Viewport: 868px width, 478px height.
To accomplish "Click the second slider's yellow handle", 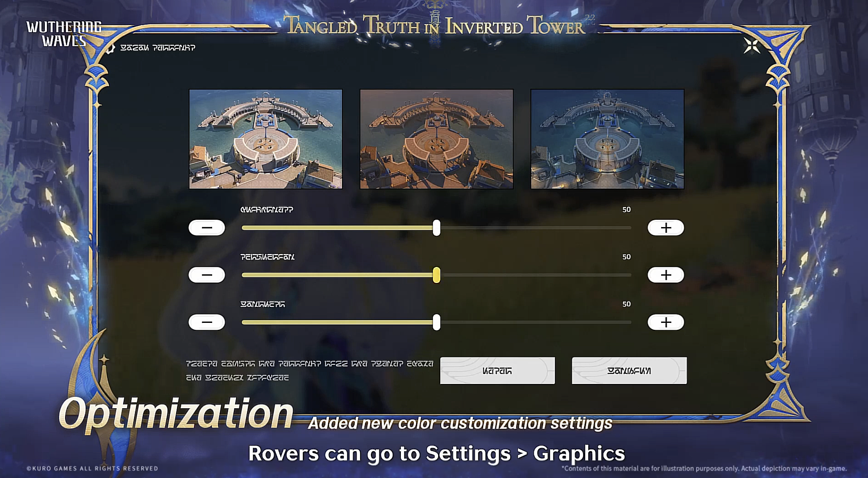I will tap(436, 275).
